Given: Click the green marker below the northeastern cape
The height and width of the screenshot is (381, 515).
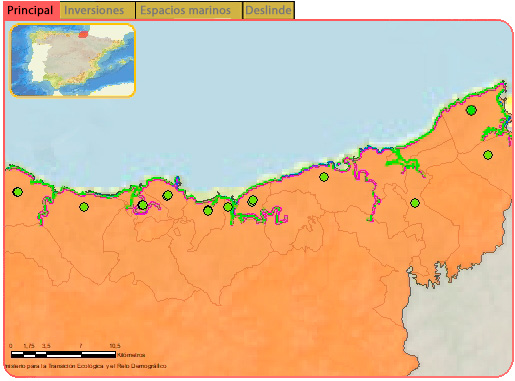Looking at the screenshot, I should [488, 155].
